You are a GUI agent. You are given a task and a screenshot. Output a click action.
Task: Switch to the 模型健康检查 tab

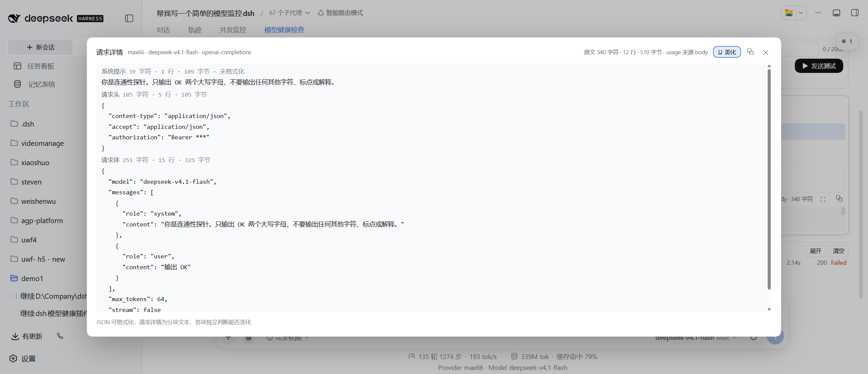tap(284, 30)
